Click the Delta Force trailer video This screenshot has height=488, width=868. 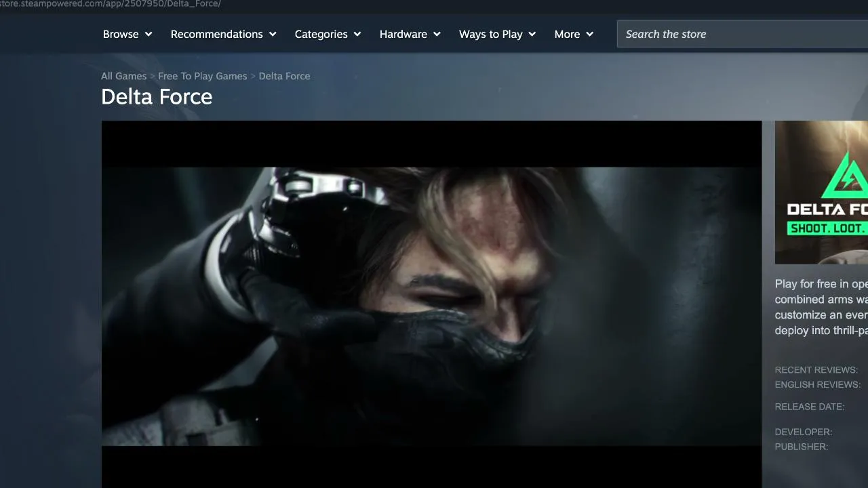[432, 304]
